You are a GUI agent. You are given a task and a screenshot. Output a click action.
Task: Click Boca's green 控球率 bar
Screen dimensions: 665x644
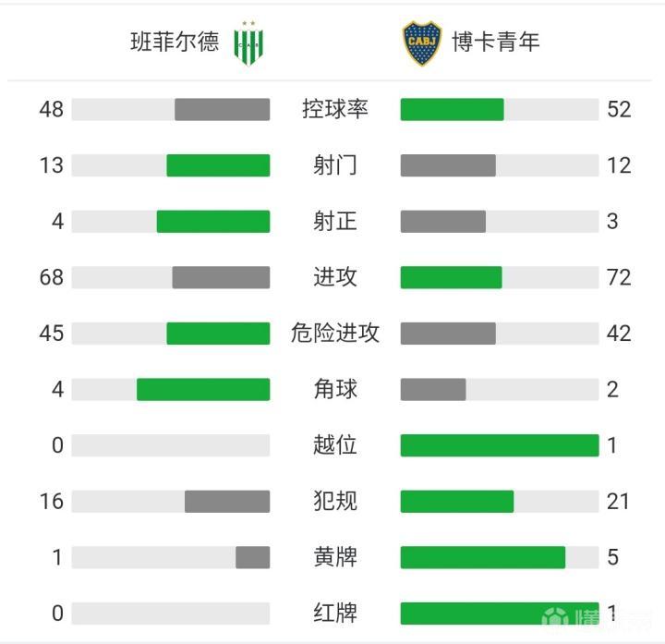pos(452,109)
